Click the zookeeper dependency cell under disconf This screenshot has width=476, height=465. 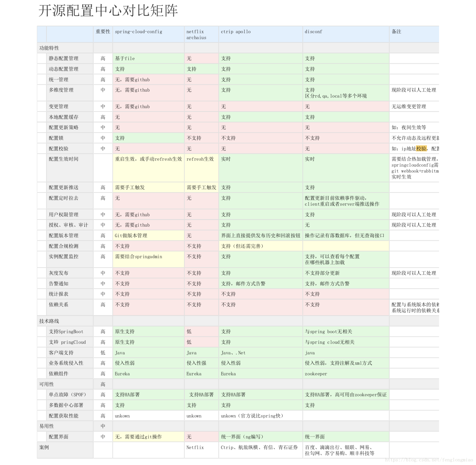(316, 373)
